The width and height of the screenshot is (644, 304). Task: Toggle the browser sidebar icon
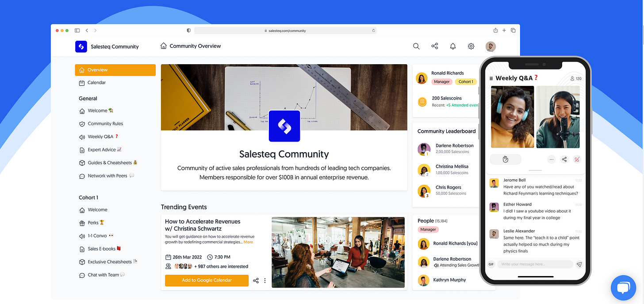[77, 31]
